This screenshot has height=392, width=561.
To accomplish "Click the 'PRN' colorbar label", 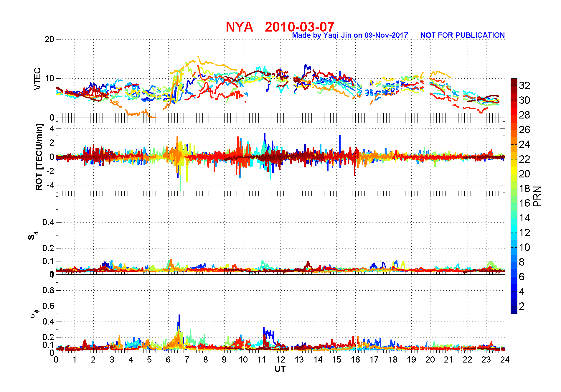I will [537, 196].
